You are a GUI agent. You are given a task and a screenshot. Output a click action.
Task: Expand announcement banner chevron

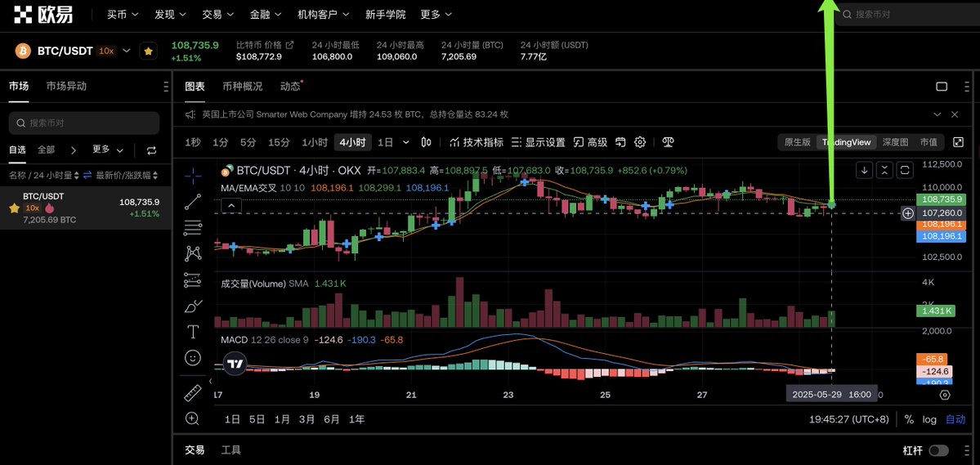tap(937, 115)
